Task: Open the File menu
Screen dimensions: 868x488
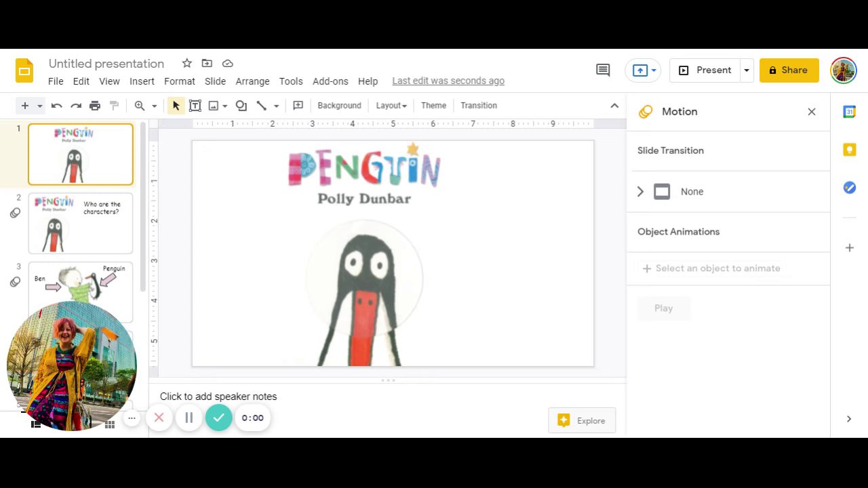Action: 56,81
